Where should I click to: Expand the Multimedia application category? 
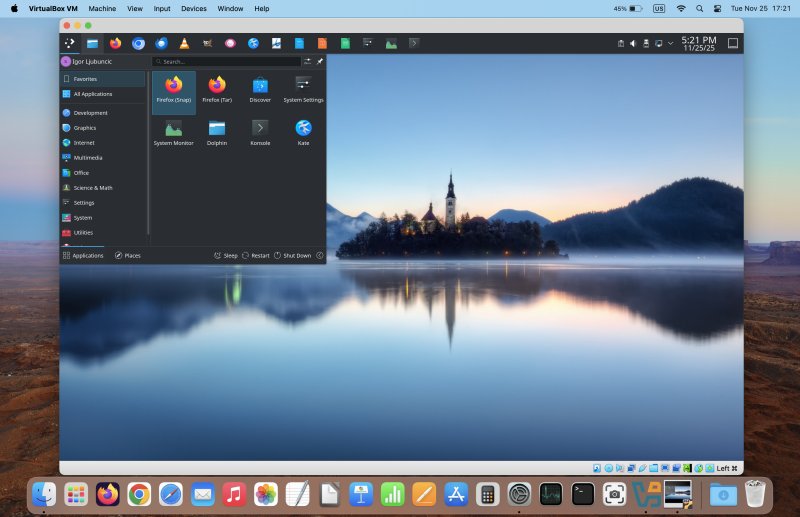coord(88,158)
